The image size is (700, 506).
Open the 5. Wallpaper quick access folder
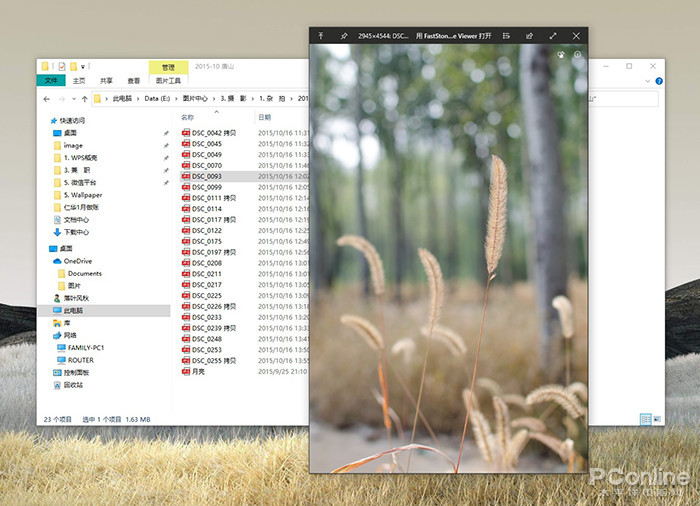pyautogui.click(x=83, y=195)
